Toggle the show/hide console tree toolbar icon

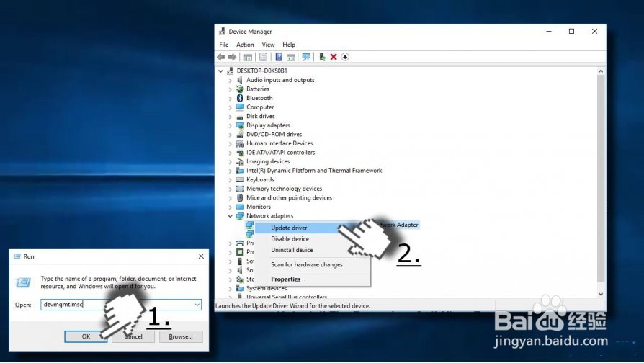(248, 57)
